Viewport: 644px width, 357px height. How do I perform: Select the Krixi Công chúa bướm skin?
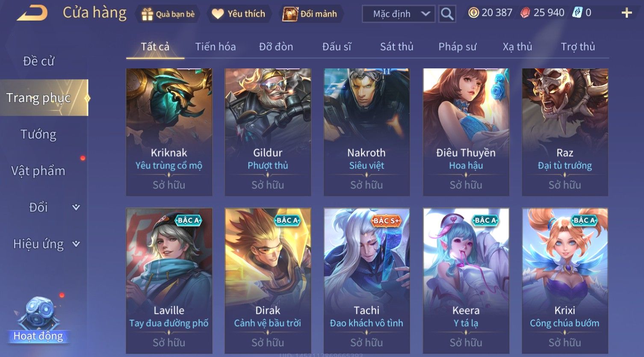point(564,280)
